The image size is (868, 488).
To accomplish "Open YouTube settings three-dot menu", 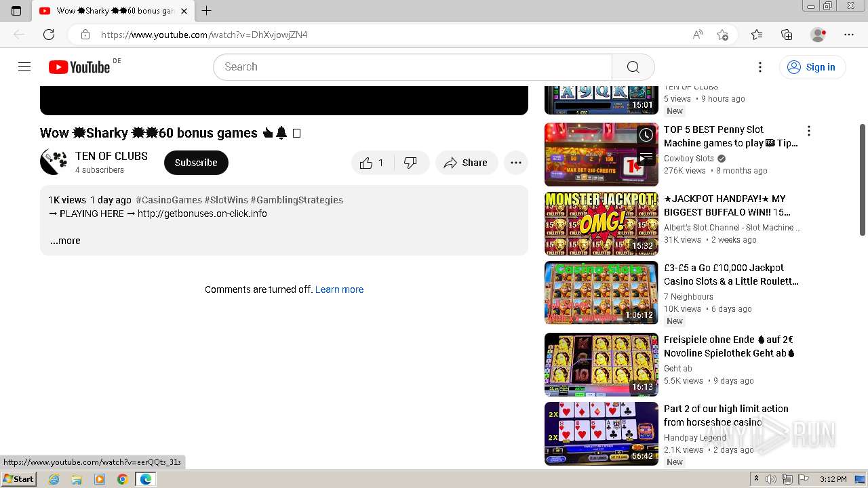I will (x=760, y=66).
